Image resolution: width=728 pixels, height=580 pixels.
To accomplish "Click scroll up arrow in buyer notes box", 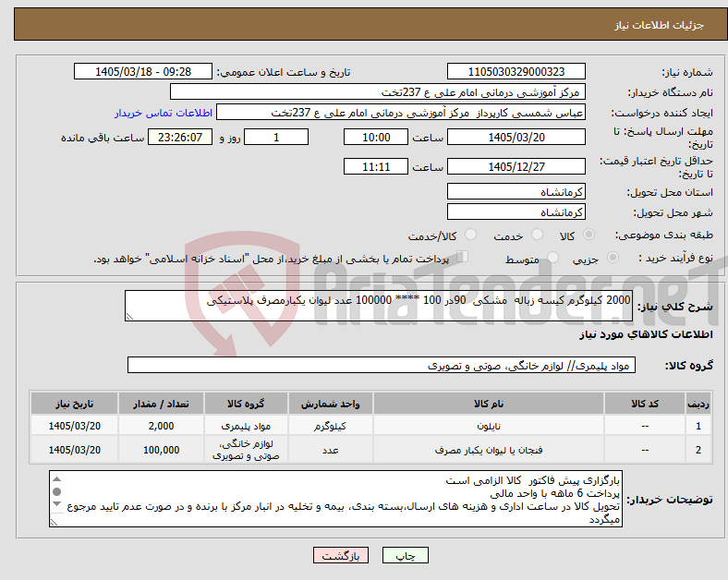I will coord(56,479).
